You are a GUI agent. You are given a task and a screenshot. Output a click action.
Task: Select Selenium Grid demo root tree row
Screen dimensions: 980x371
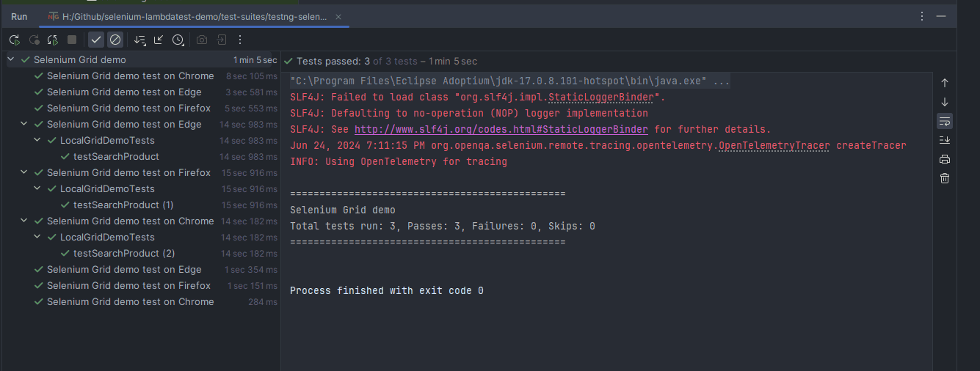142,60
